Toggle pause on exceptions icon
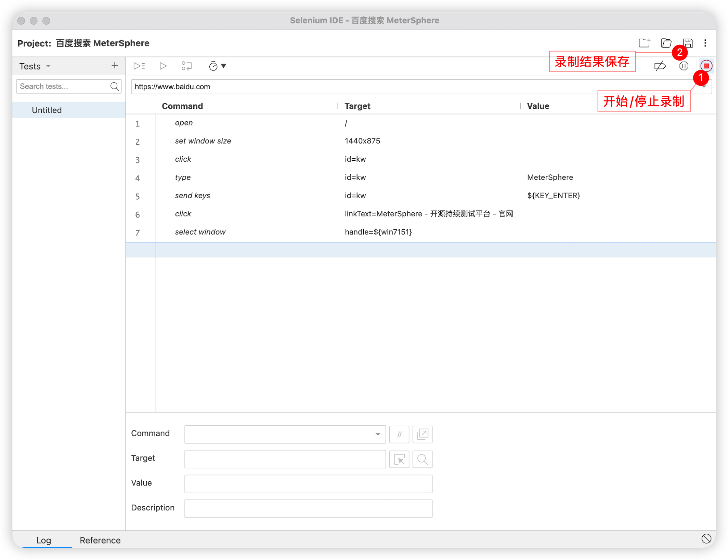 click(x=684, y=66)
